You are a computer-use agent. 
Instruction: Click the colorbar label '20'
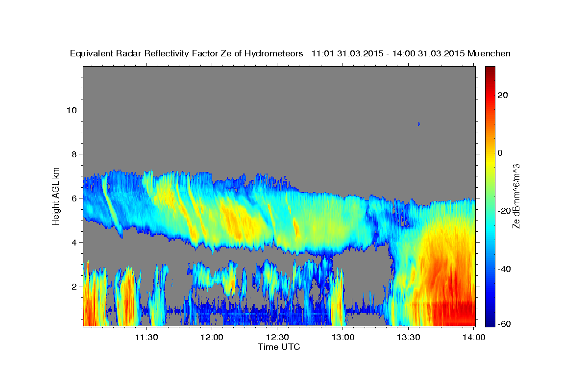pos(503,95)
